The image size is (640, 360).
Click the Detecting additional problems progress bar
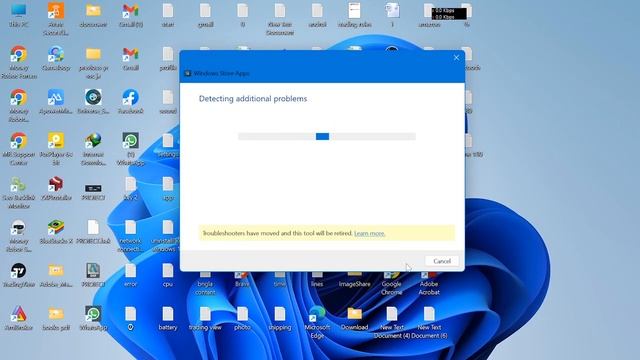327,136
